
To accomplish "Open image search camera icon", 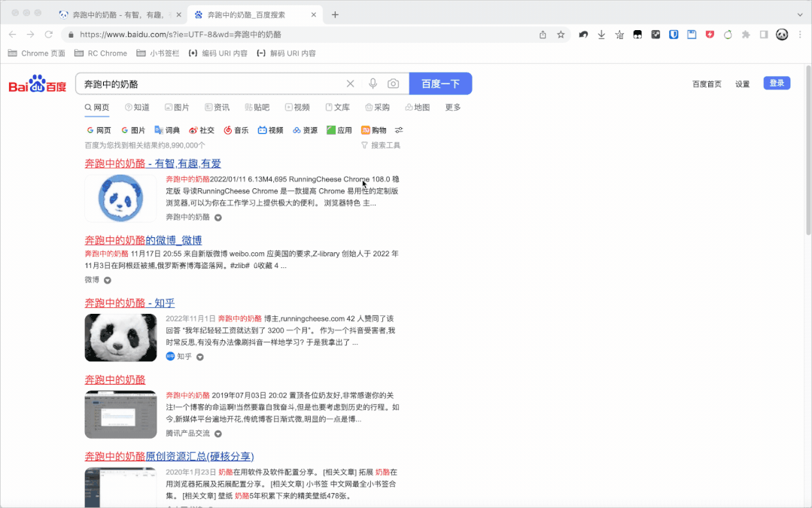I will coord(393,84).
